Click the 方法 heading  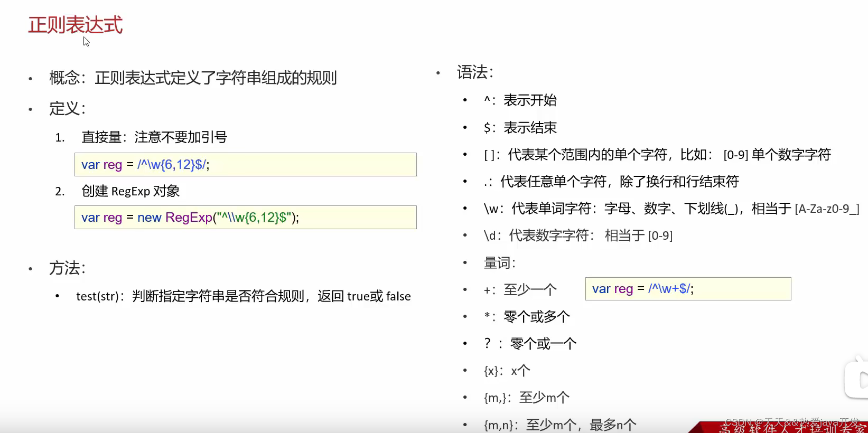tap(67, 268)
